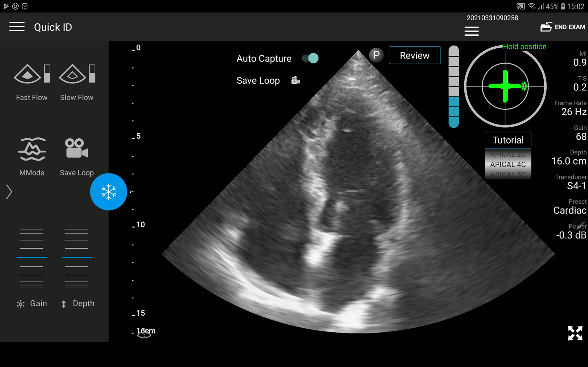
Task: Freeze the image with the snowflake button
Action: [109, 192]
